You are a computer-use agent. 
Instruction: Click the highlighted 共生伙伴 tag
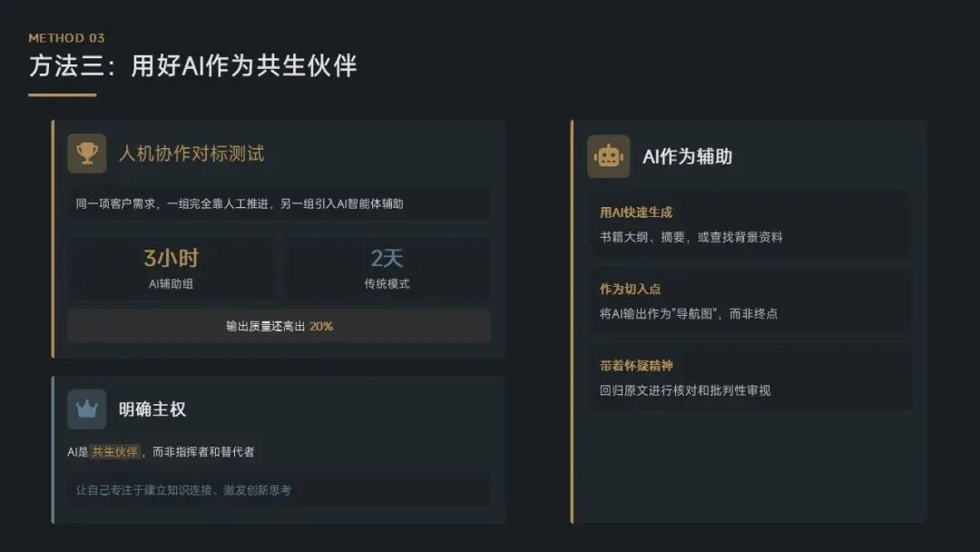[x=115, y=451]
